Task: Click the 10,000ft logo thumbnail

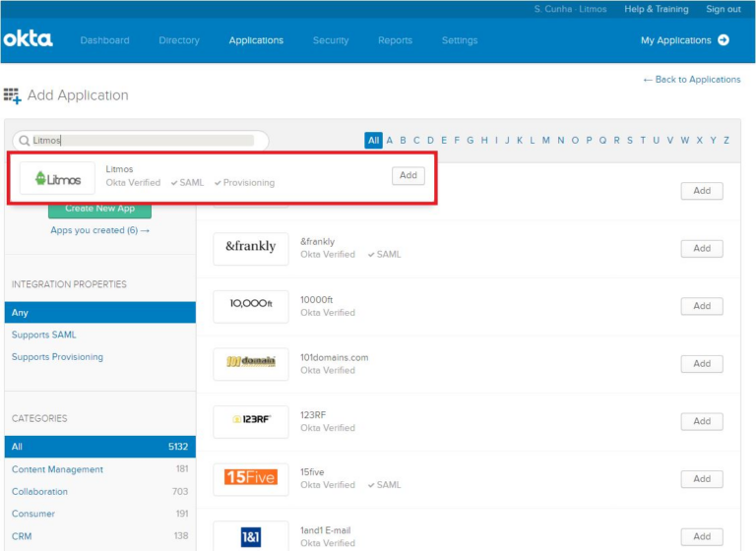Action: [251, 306]
